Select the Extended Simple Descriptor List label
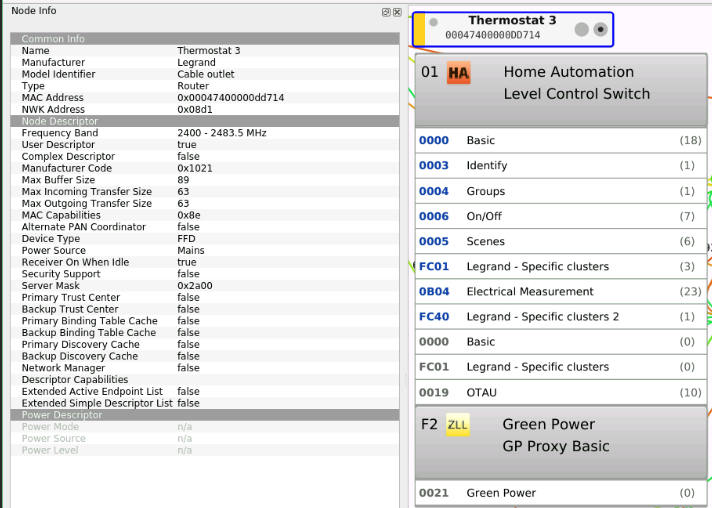 pyautogui.click(x=97, y=403)
